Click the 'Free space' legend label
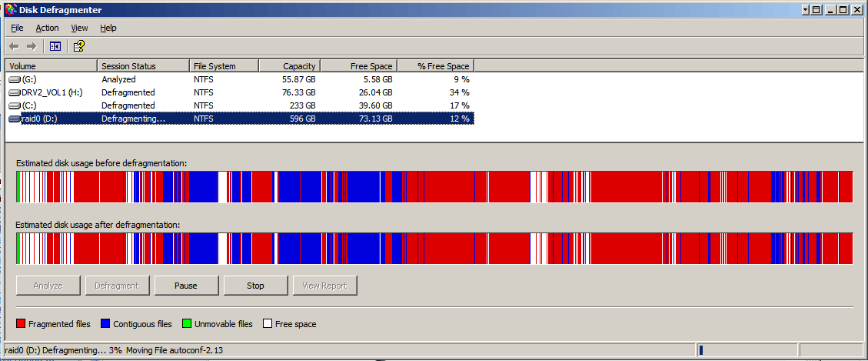This screenshot has width=868, height=361. point(295,324)
